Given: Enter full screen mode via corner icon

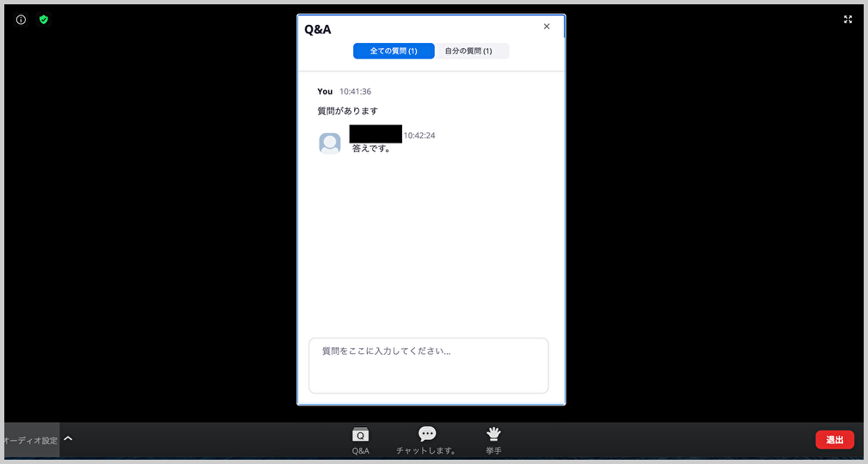Looking at the screenshot, I should click(847, 20).
